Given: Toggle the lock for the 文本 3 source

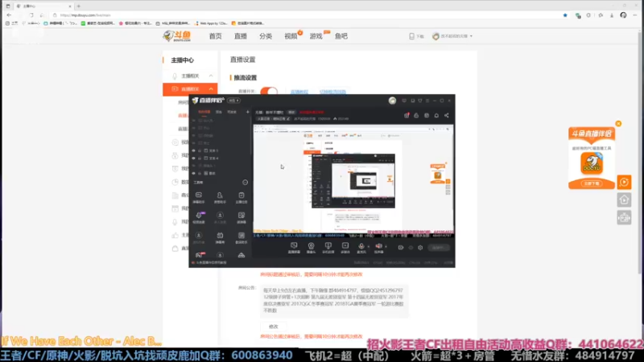Looking at the screenshot, I should tap(200, 150).
